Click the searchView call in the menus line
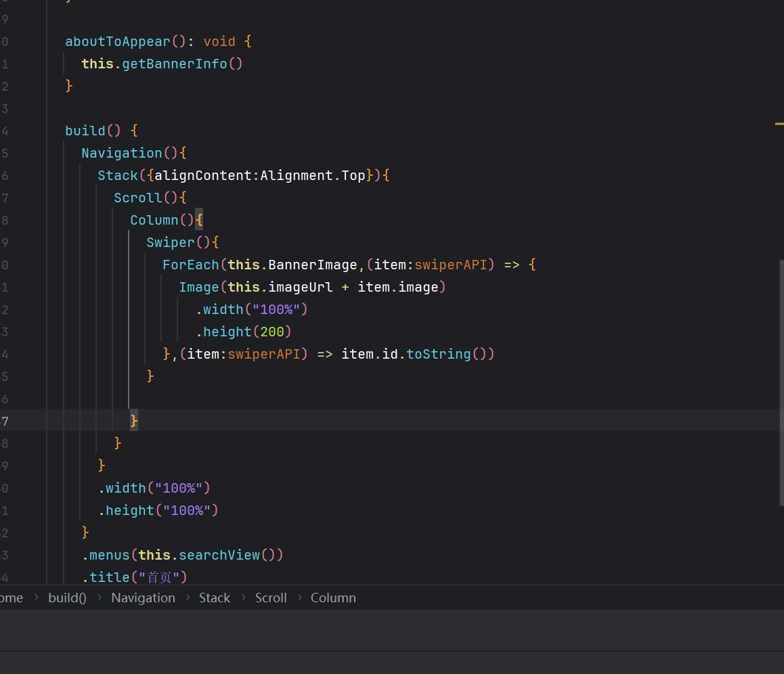784x674 pixels. tap(219, 555)
